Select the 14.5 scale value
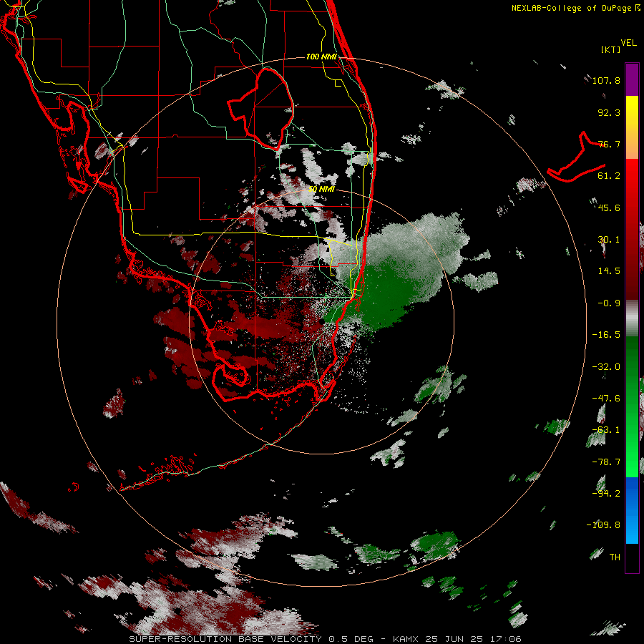 609,271
